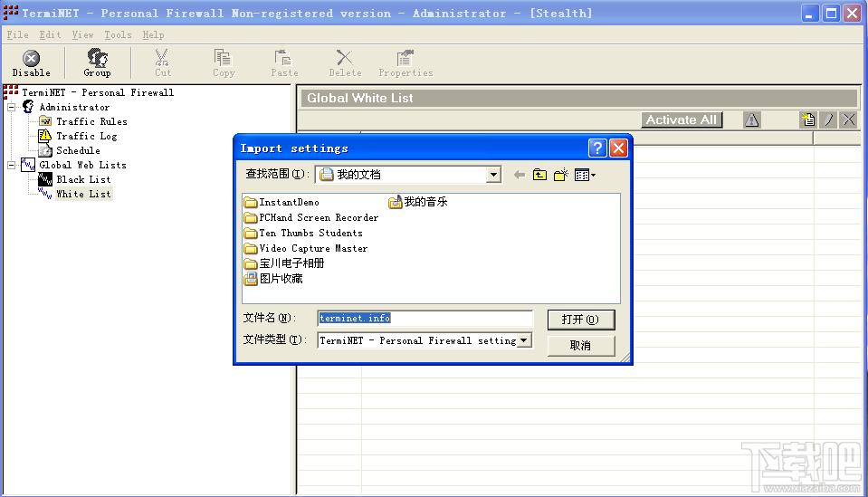This screenshot has height=497, width=868.
Task: Collapse the Global Web Lists node
Action: pos(11,165)
